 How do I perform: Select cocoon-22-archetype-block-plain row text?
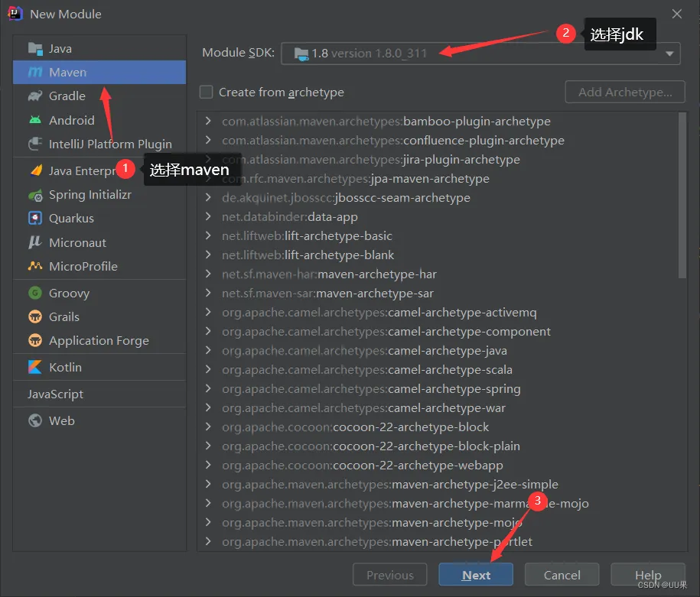pyautogui.click(x=371, y=446)
